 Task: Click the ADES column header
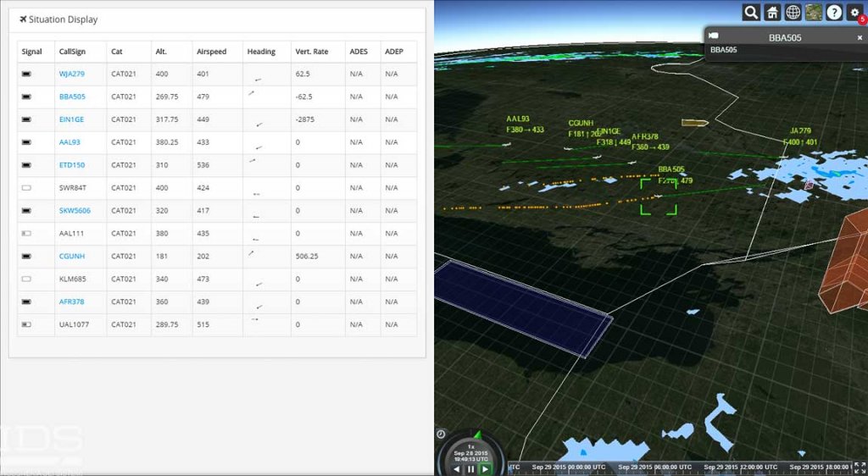pos(359,52)
